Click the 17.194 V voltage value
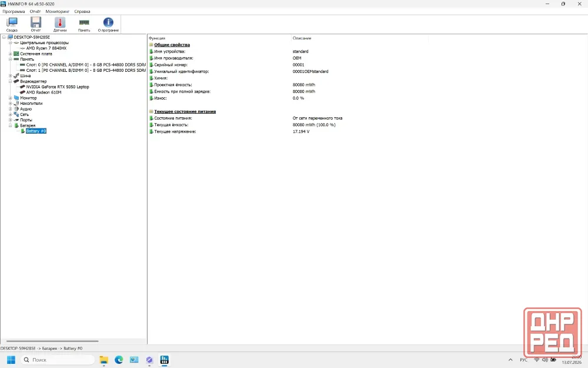 point(300,132)
